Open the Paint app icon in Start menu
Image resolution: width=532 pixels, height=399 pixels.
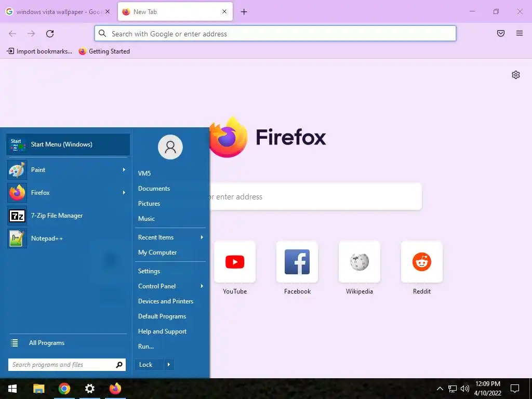17,170
